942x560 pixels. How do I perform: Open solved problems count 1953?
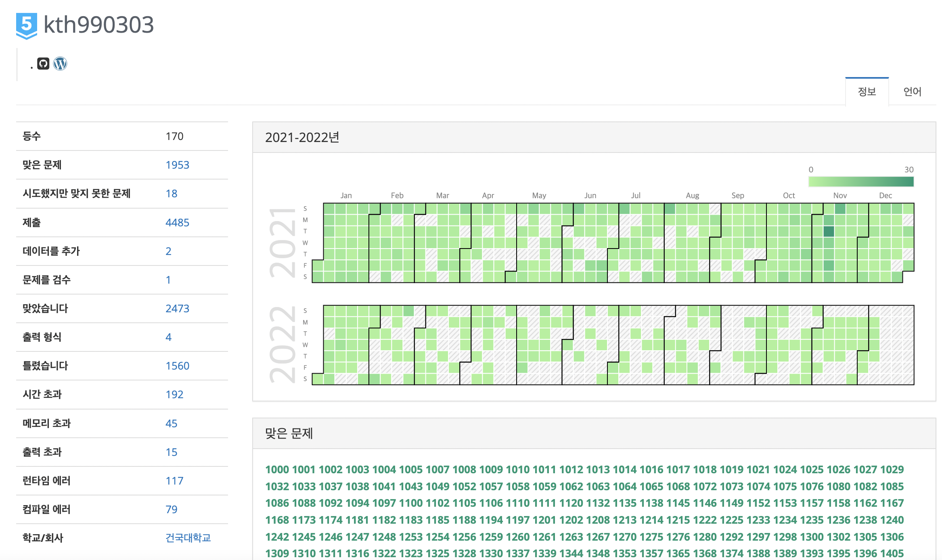pos(177,165)
